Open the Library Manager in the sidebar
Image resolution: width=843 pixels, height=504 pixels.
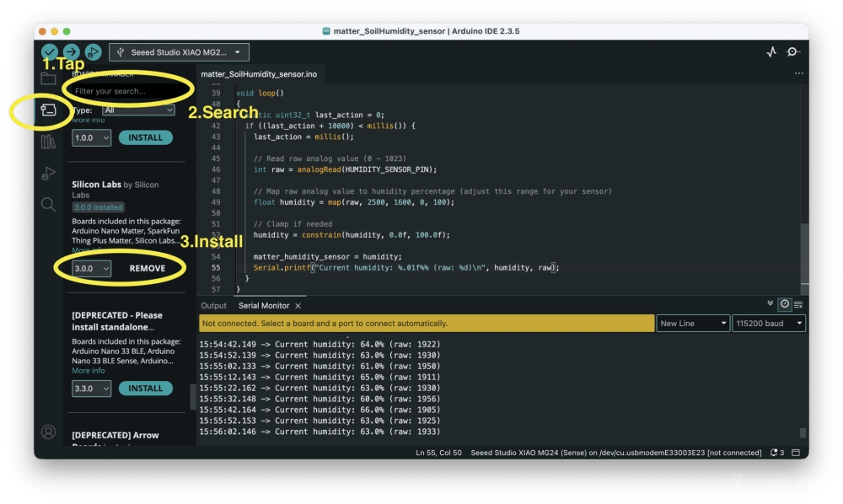click(x=48, y=141)
